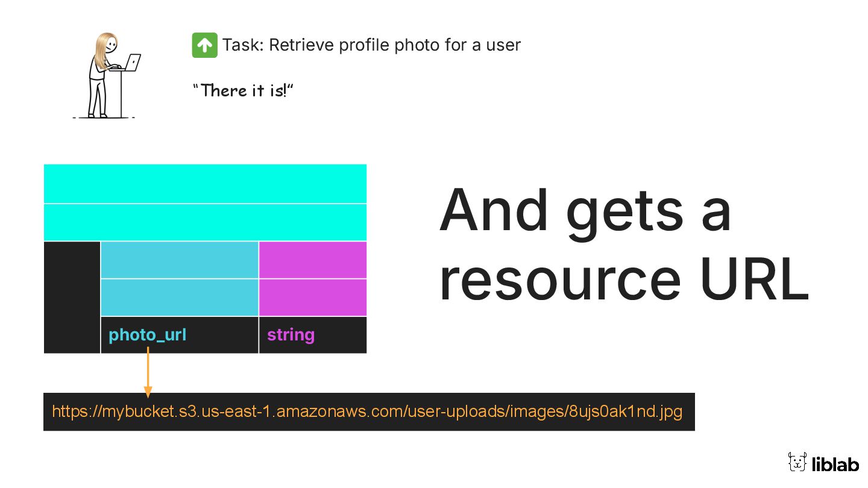The height and width of the screenshot is (488, 868).
Task: Click the laptop on the standing desk
Action: pos(133,63)
